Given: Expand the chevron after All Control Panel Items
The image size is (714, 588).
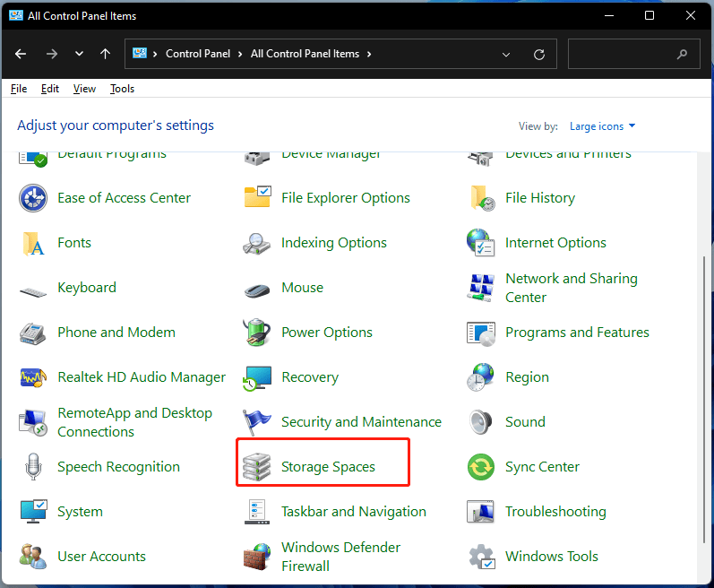Looking at the screenshot, I should (x=369, y=54).
